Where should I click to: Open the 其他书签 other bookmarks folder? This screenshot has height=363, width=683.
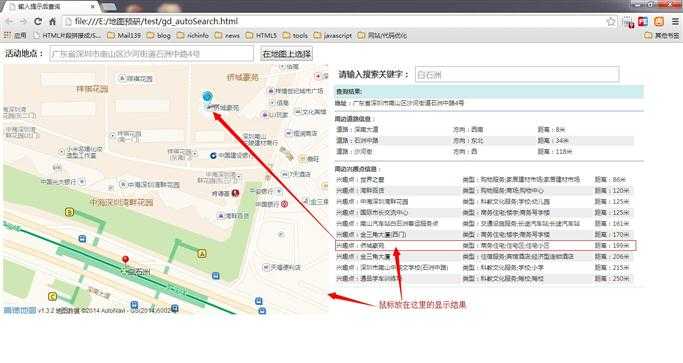click(662, 35)
